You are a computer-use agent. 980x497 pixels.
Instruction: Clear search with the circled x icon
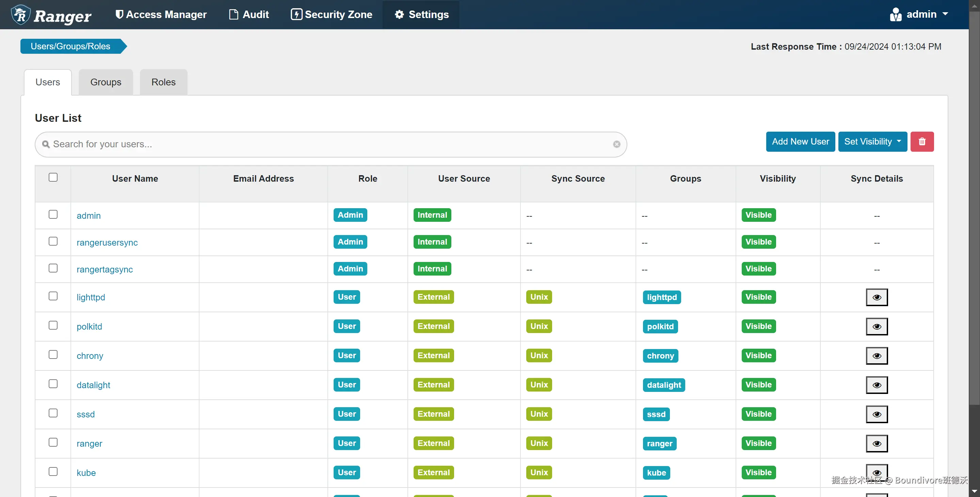(616, 144)
